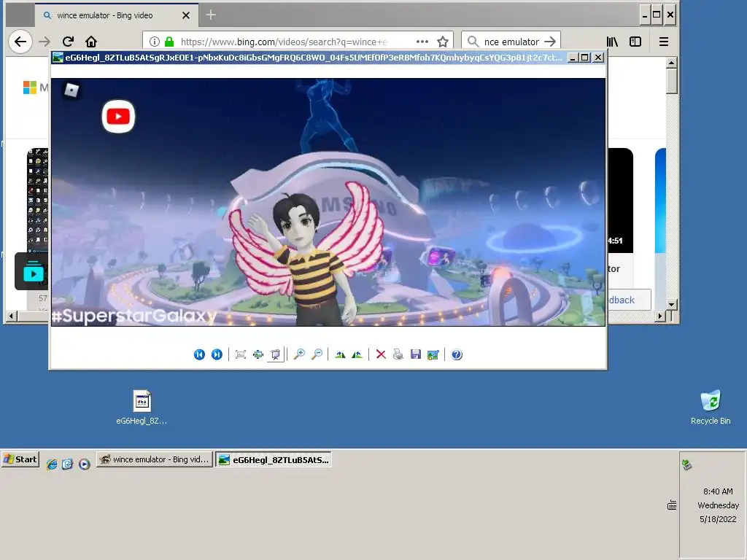
Task: Show image at actual size
Action: pyautogui.click(x=258, y=354)
